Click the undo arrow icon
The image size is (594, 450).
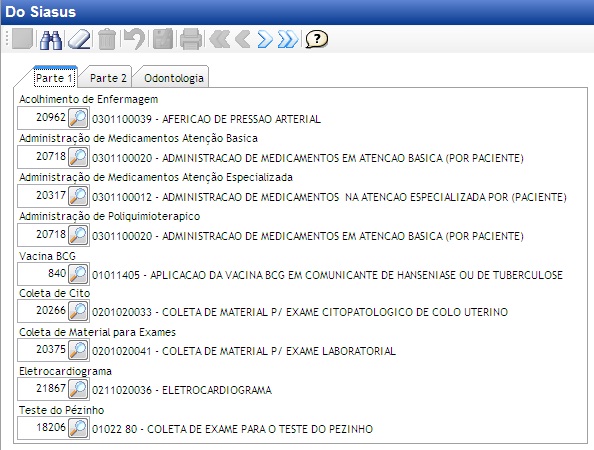pos(134,39)
